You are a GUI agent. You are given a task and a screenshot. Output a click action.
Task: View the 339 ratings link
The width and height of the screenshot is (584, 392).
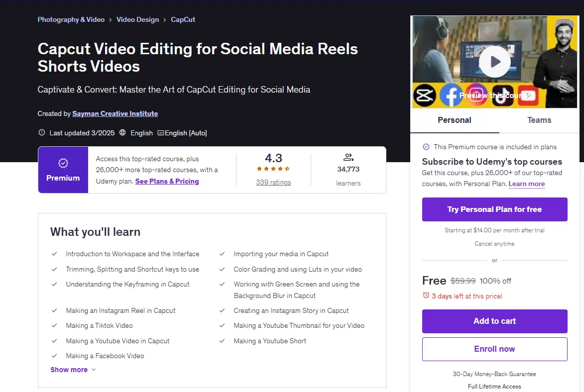click(x=273, y=183)
